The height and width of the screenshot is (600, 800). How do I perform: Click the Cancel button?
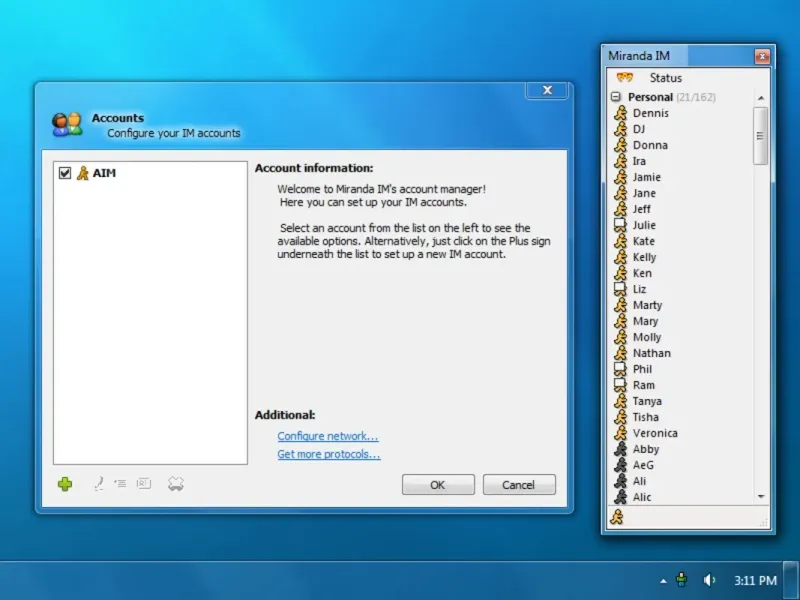pos(519,485)
